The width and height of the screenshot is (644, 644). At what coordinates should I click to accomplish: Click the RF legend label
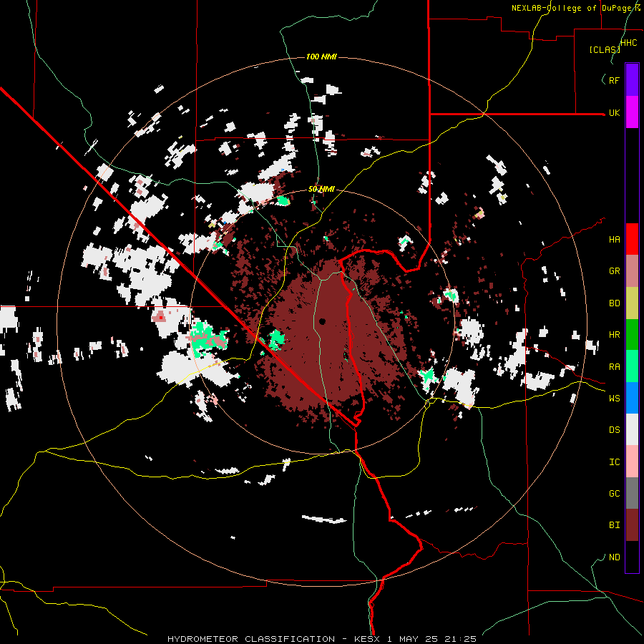click(x=614, y=80)
